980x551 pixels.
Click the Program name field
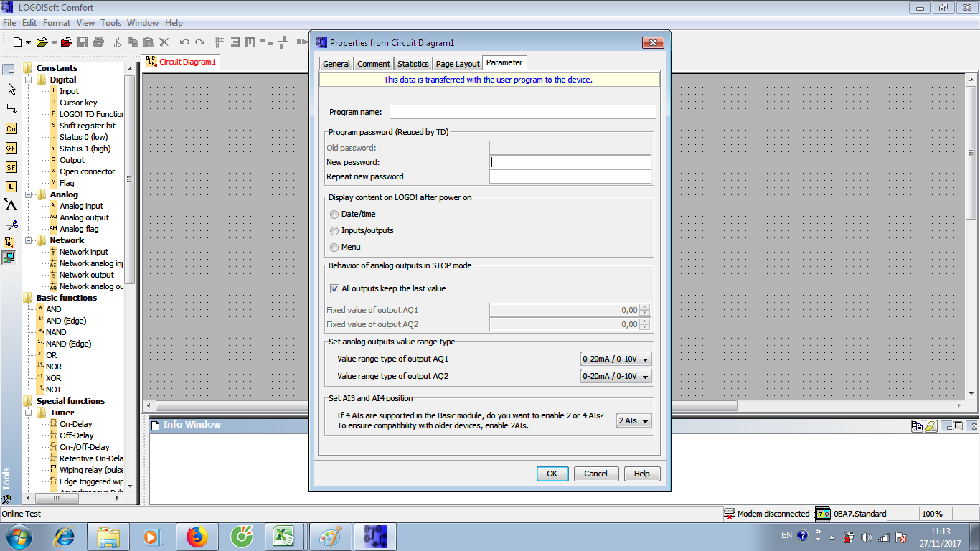pyautogui.click(x=523, y=112)
